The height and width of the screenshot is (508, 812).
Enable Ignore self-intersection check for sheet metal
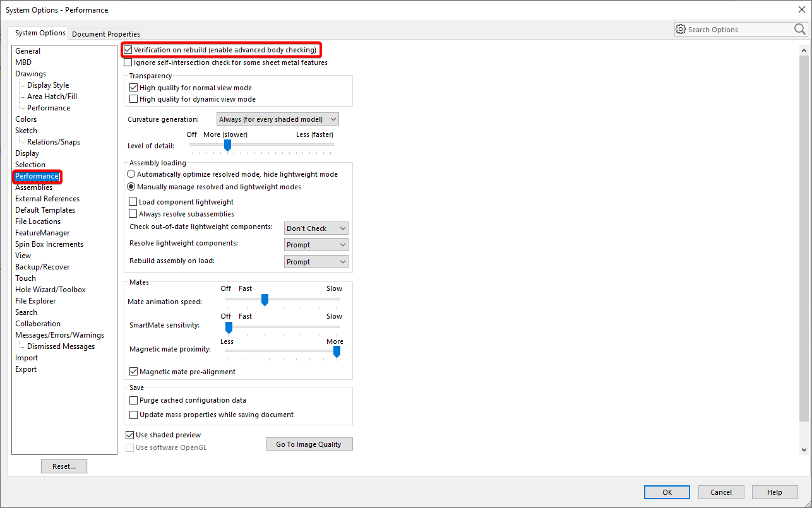[x=128, y=62]
